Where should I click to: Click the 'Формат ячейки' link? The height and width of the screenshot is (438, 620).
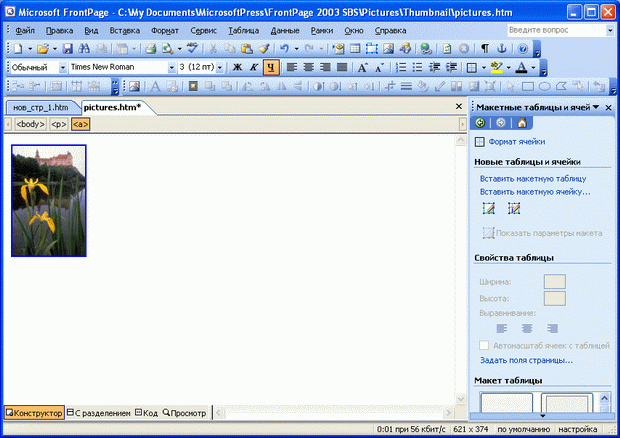click(516, 142)
